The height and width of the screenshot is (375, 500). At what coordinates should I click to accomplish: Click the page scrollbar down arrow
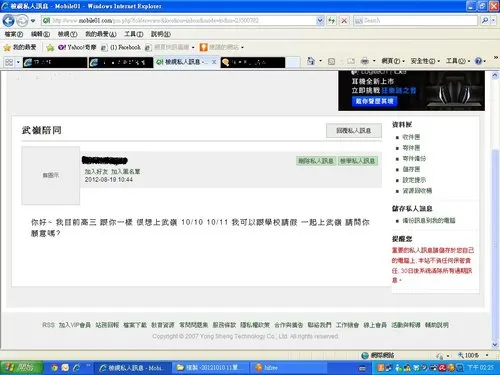[x=495, y=345]
